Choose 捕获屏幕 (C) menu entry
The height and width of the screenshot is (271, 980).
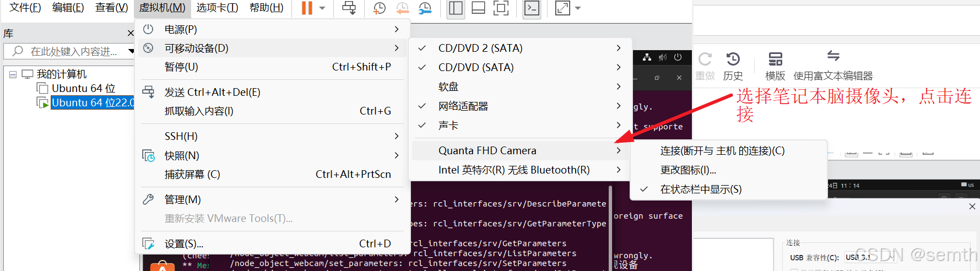(x=270, y=174)
